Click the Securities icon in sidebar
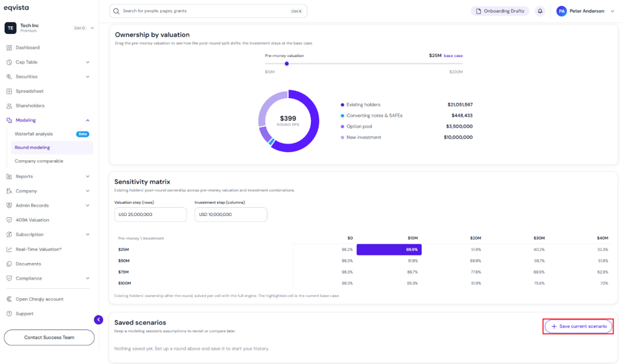This screenshot has width=623, height=364. click(9, 76)
